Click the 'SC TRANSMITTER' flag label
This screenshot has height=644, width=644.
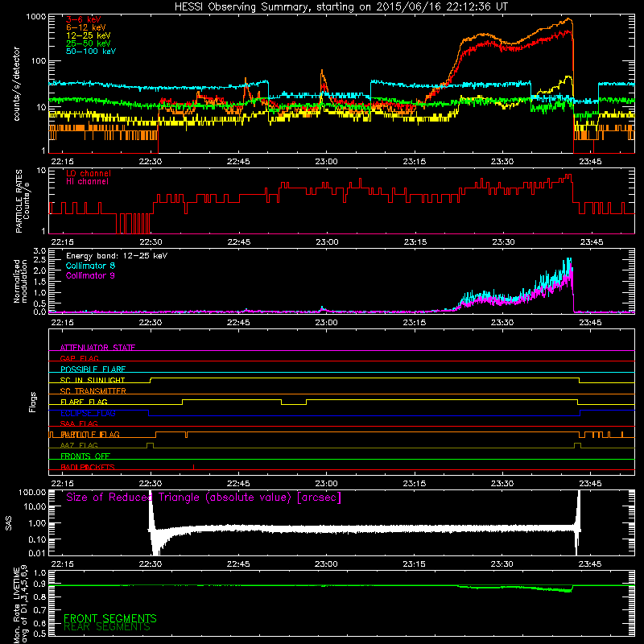coord(93,391)
